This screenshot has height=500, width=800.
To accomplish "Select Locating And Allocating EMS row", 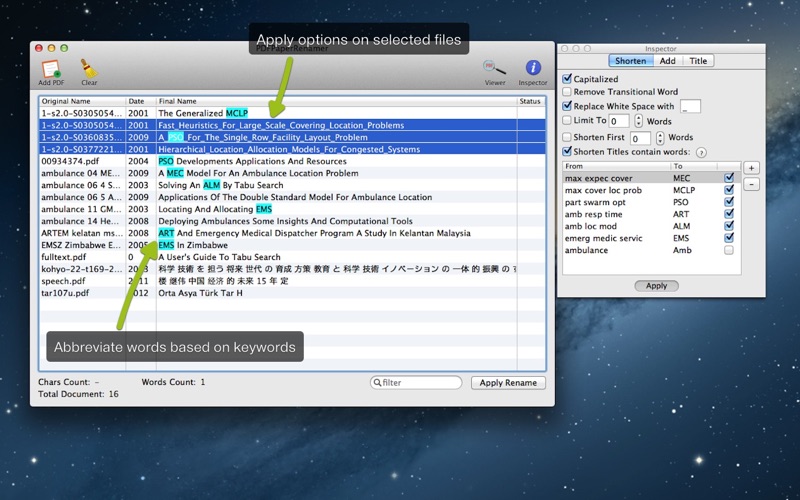I will pyautogui.click(x=292, y=209).
